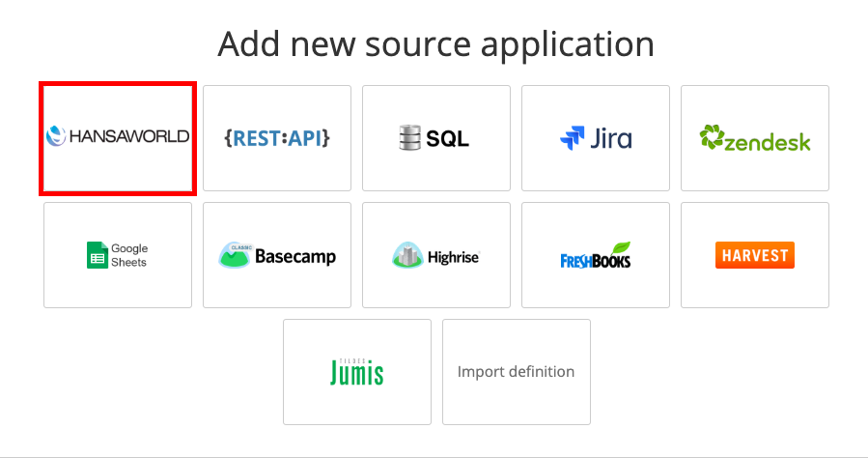The height and width of the screenshot is (458, 868).
Task: Choose the Zendesk wordmark
Action: [x=768, y=142]
